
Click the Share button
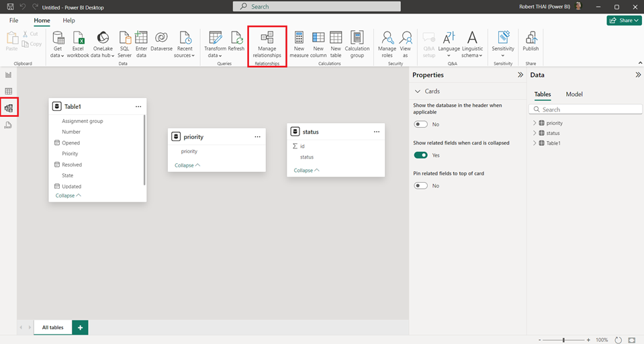tap(624, 21)
